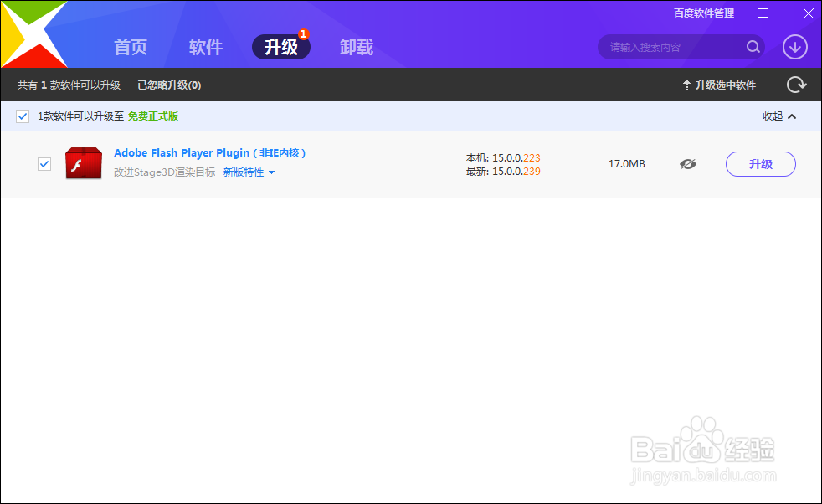Ignore Flash Player upgrade via eye icon
This screenshot has height=504, width=822.
point(688,164)
